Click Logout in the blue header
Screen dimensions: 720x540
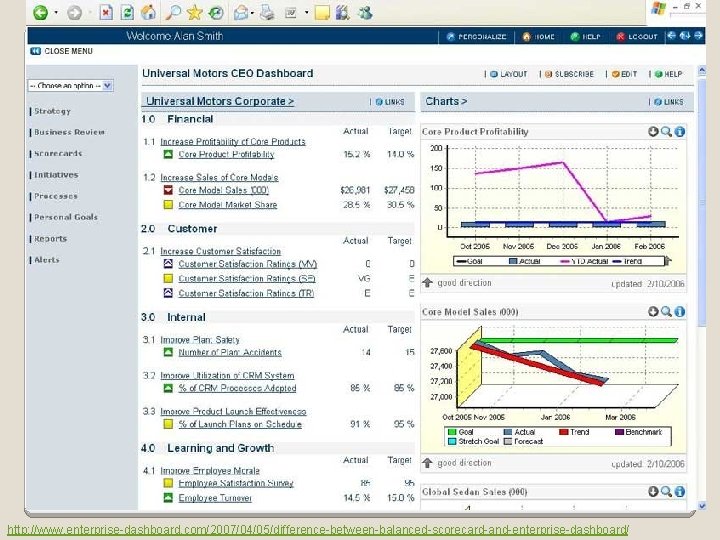point(637,36)
